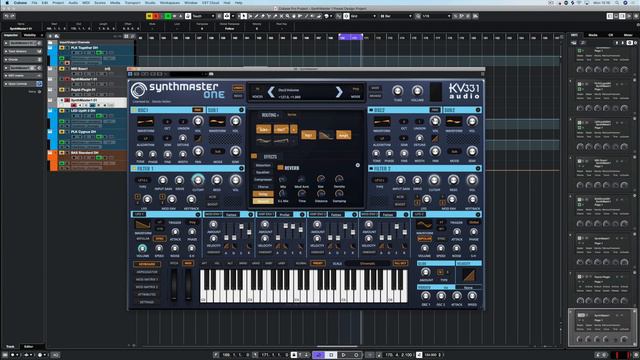Select LFO 2 sine waveform display

[424, 225]
